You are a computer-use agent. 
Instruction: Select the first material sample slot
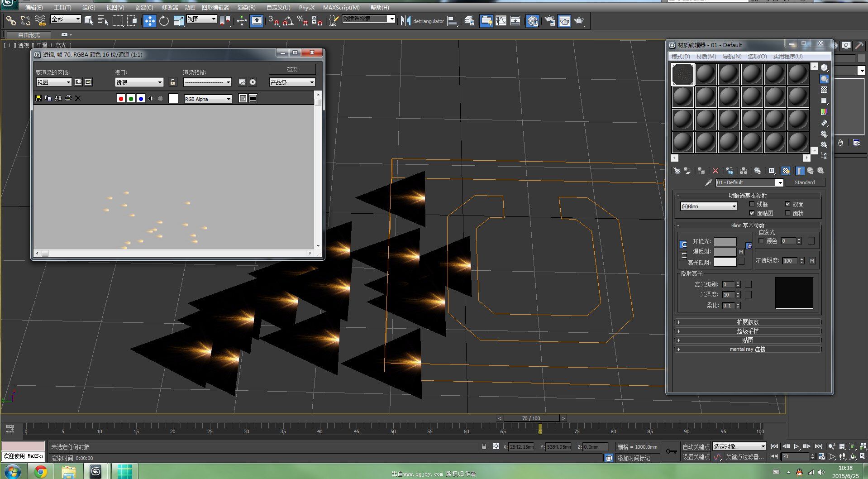tap(682, 74)
